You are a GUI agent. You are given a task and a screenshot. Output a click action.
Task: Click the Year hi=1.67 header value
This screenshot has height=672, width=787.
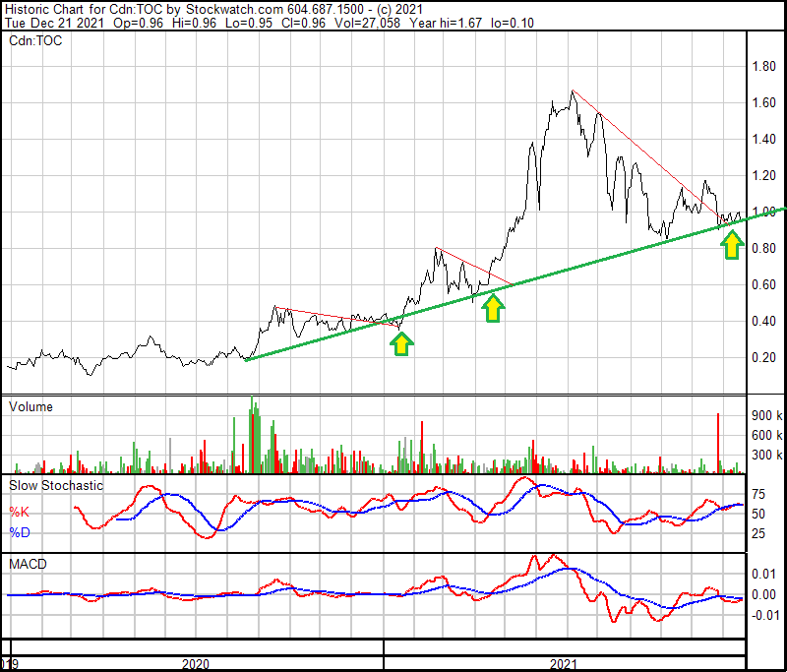446,23
